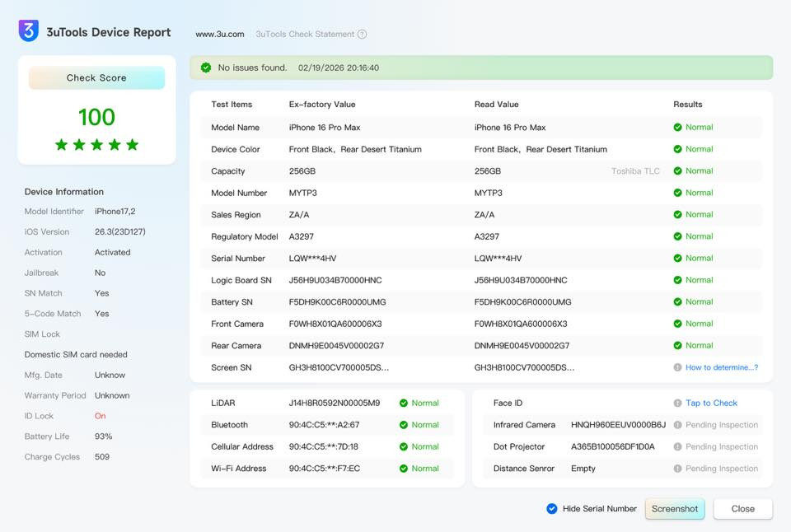Click the info icon next to Tap to Check
791x532 pixels.
pyautogui.click(x=677, y=404)
